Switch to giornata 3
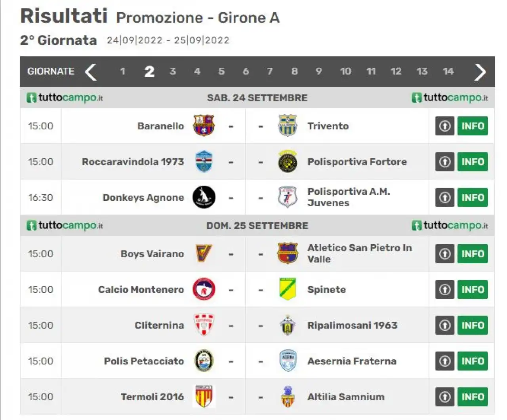 click(x=173, y=71)
